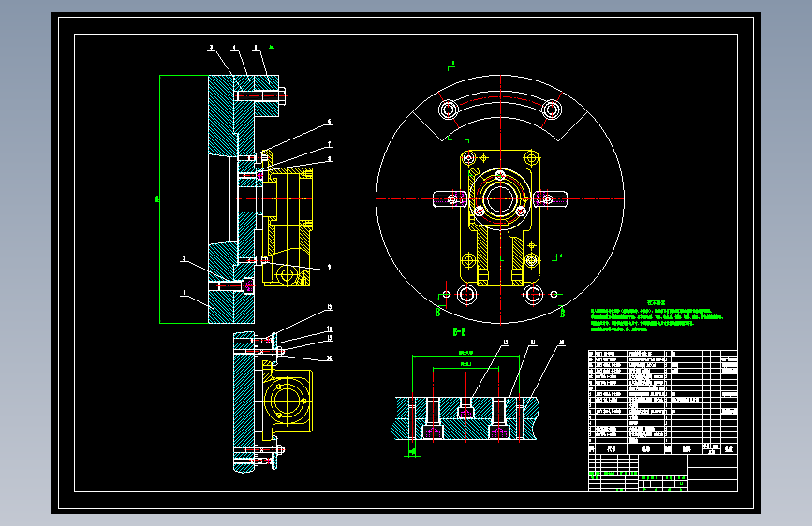Click part balloon number 1 in side view
Viewport: 812px width, 526px height.
click(184, 293)
